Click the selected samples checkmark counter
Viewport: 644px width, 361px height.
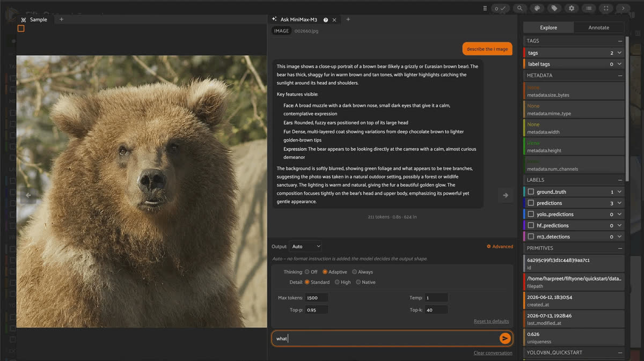click(x=500, y=8)
